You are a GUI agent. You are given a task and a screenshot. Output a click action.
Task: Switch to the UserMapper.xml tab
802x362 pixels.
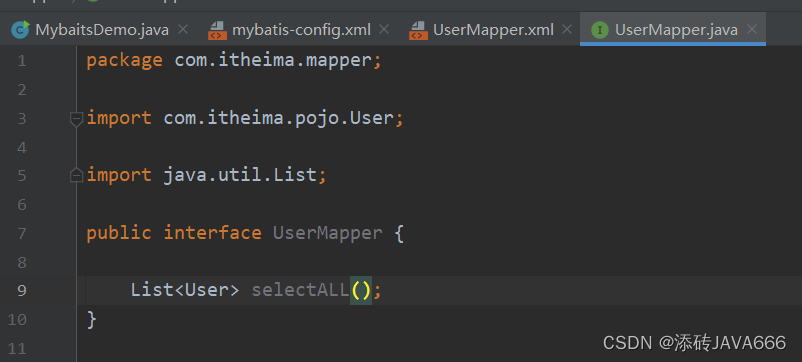tap(493, 30)
